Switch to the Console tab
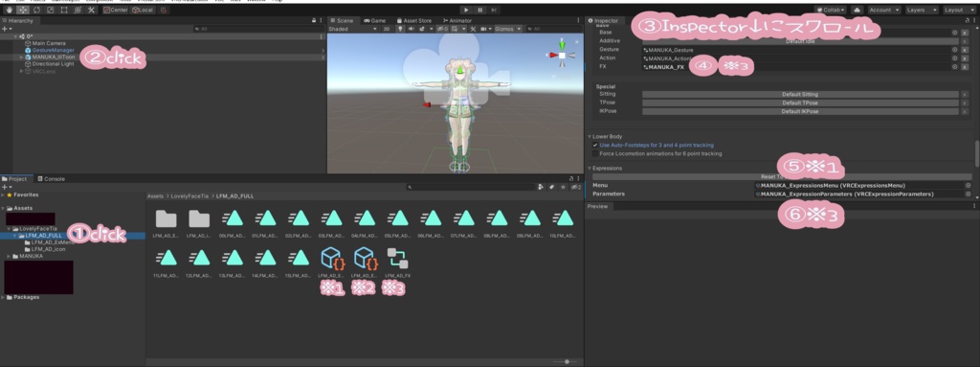Image resolution: width=980 pixels, height=367 pixels. (52, 179)
